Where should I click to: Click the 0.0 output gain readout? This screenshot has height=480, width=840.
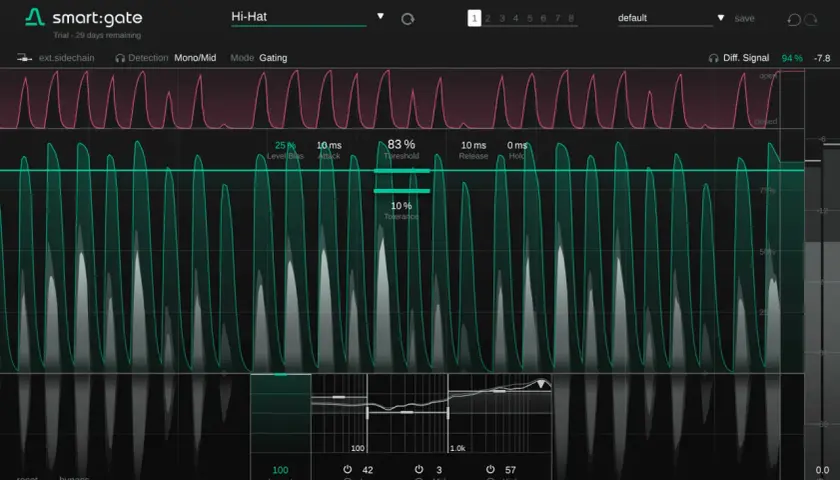click(x=822, y=470)
